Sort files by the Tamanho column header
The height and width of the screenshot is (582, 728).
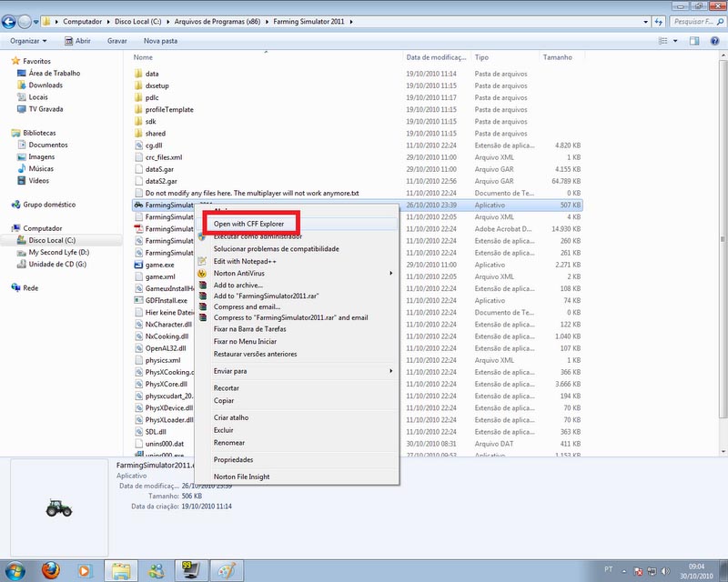tap(558, 56)
